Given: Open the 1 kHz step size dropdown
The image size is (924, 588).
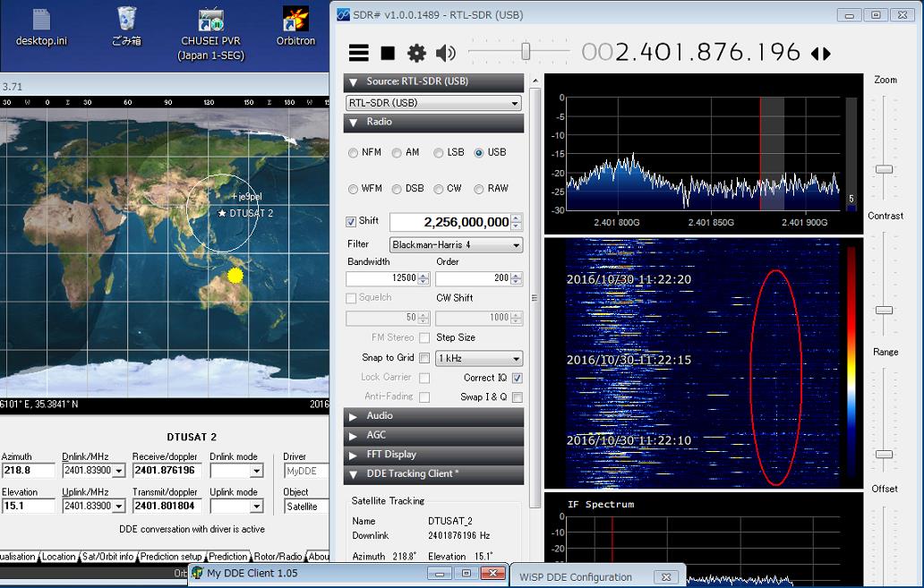Looking at the screenshot, I should [x=479, y=358].
